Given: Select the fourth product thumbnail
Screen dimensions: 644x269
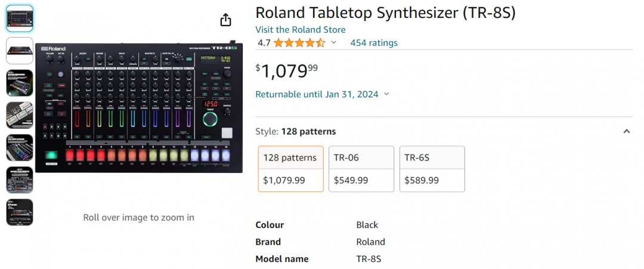Looking at the screenshot, I should (x=20, y=115).
